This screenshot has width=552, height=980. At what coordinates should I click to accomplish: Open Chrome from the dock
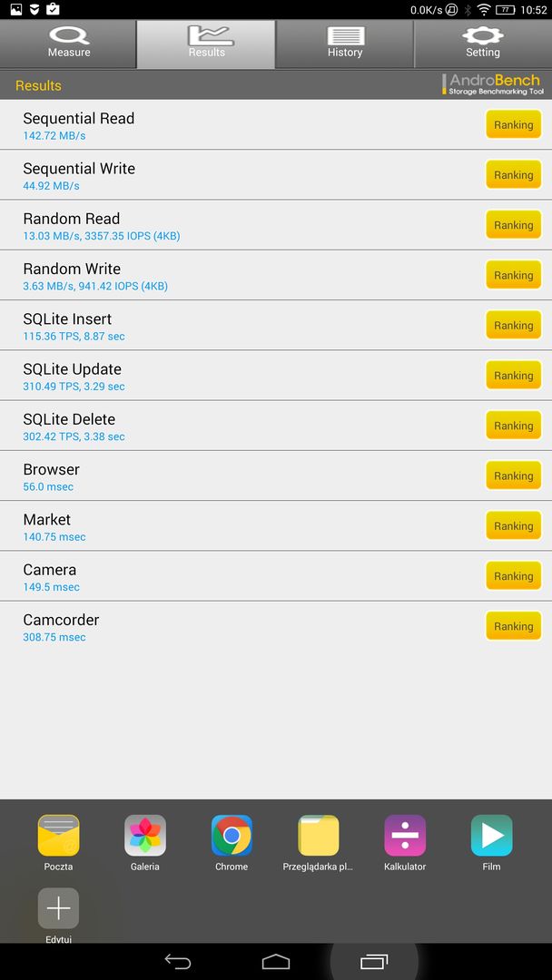coord(232,835)
